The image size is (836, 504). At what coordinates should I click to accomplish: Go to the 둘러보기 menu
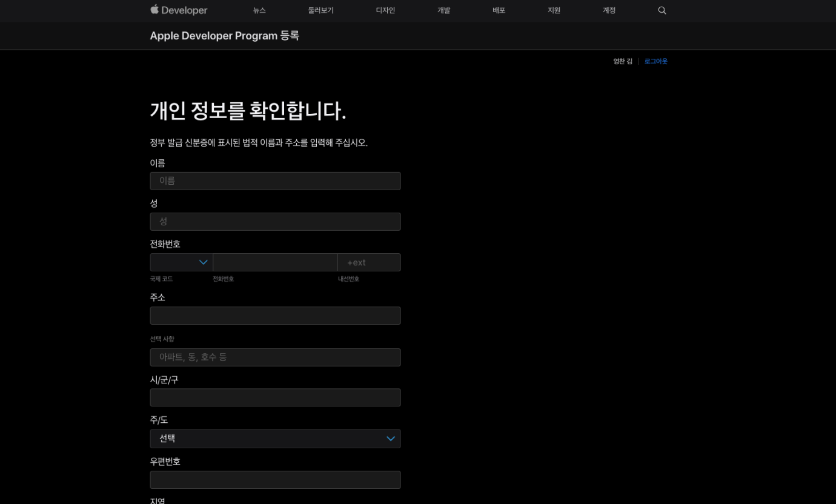click(x=320, y=10)
